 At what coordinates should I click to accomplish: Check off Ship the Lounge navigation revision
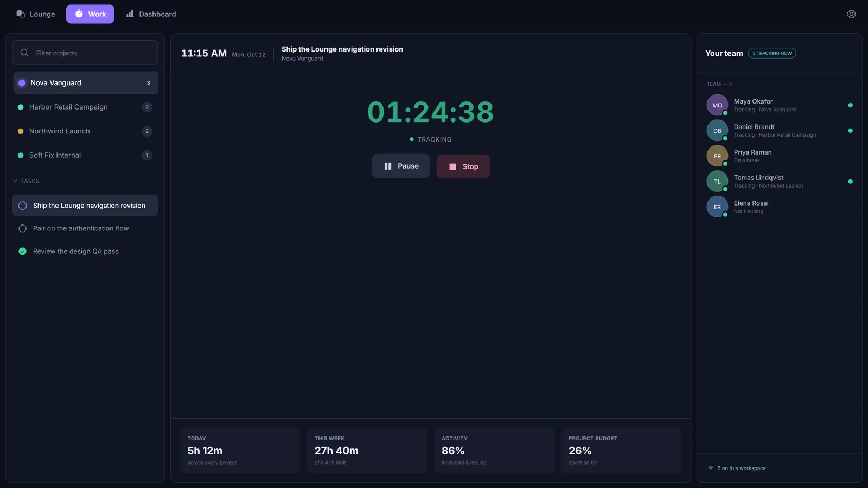(22, 206)
